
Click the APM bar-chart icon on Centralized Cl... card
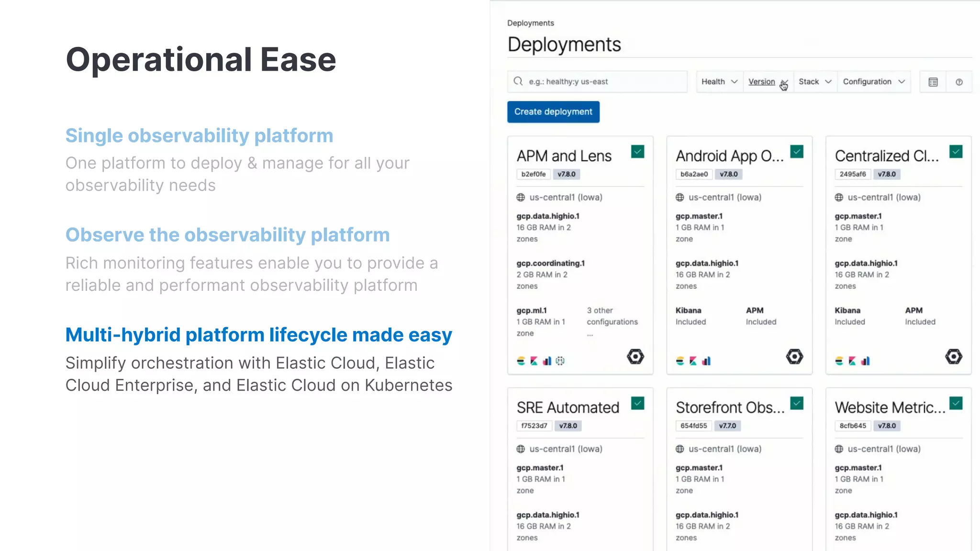point(866,361)
